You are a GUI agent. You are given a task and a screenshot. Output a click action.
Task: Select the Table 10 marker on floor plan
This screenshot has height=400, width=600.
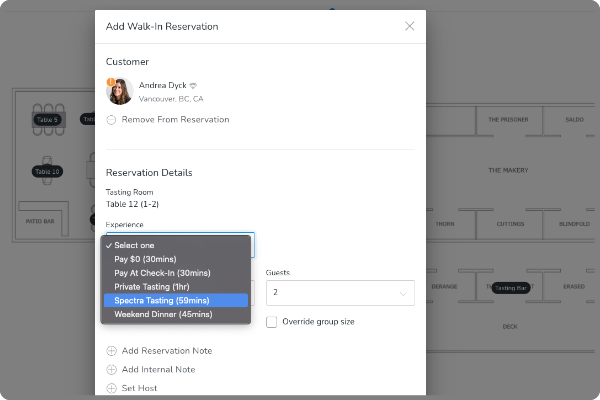point(47,171)
